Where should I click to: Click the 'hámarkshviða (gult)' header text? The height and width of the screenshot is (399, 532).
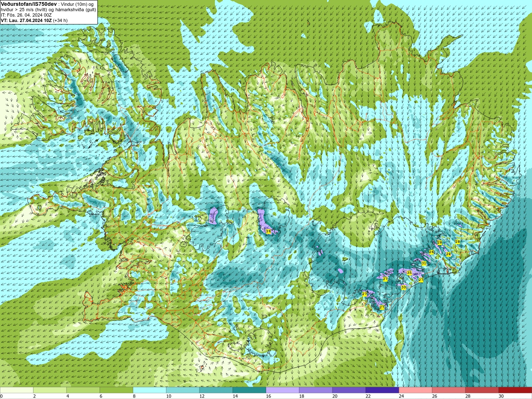75,10
